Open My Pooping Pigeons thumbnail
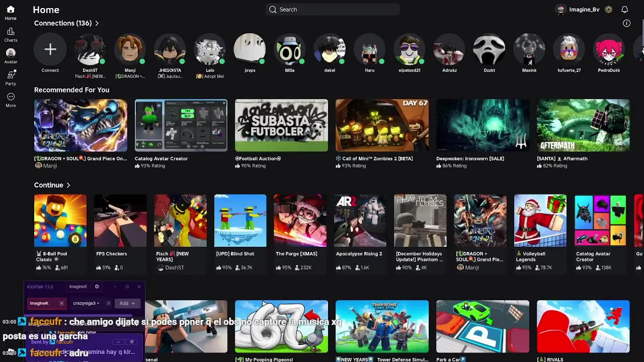Screen dimensions: 644x362 pos(281,326)
